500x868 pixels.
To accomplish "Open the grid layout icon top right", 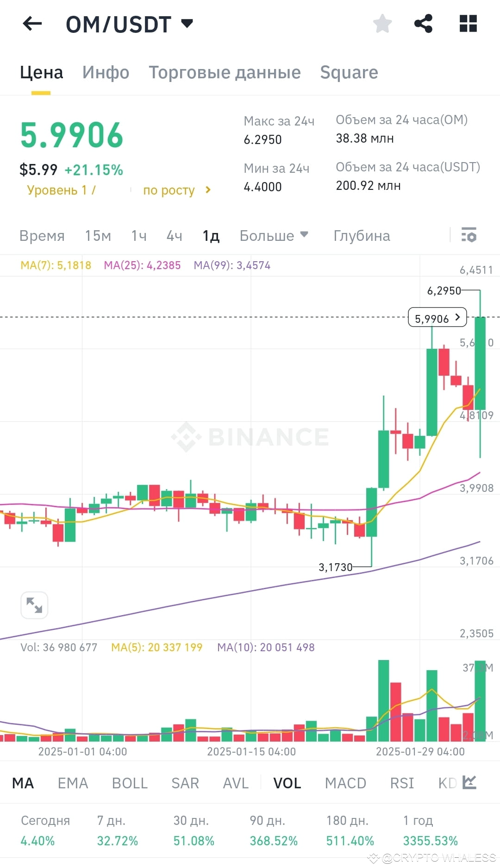I will (468, 23).
